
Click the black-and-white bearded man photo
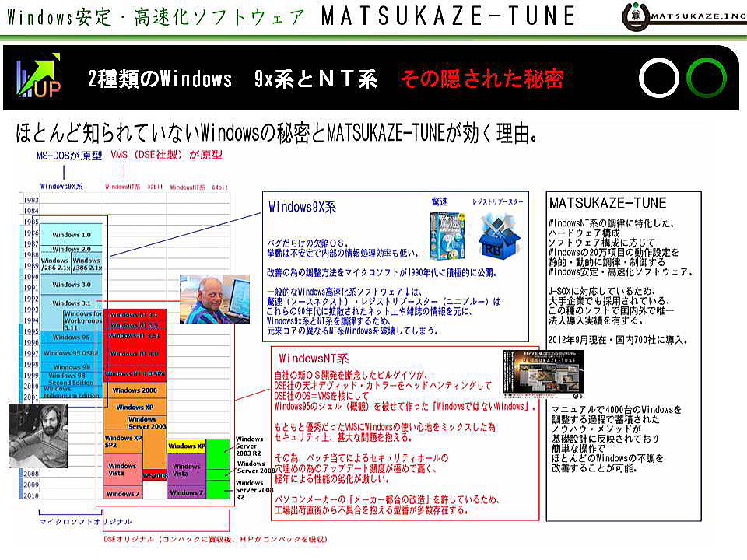pos(38,436)
